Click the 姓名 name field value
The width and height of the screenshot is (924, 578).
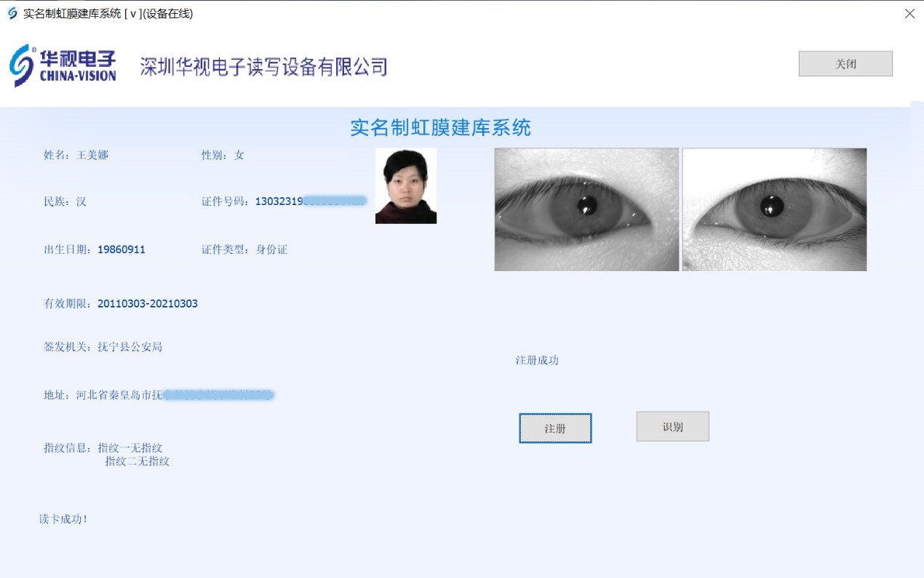[x=92, y=155]
